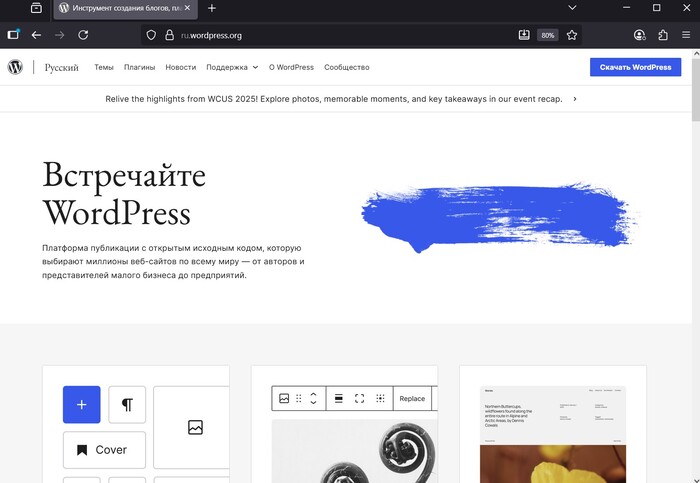Click the blue plus block inserter
The image size is (700, 483).
point(82,404)
